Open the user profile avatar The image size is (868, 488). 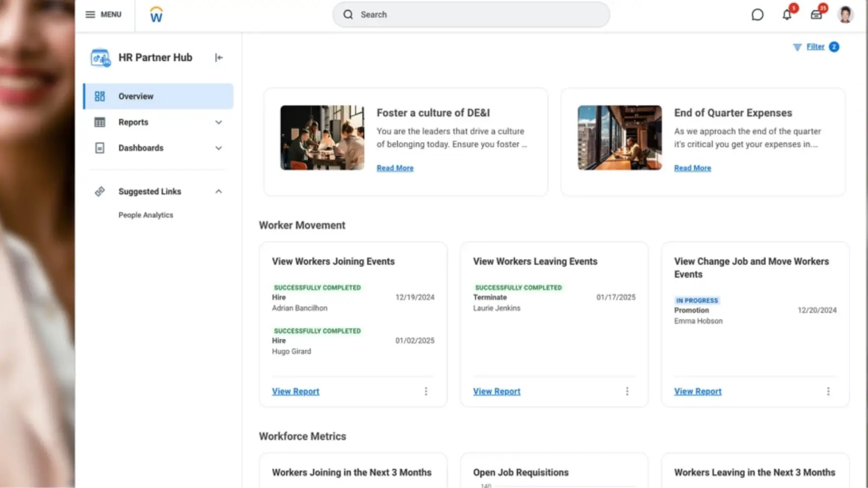845,15
